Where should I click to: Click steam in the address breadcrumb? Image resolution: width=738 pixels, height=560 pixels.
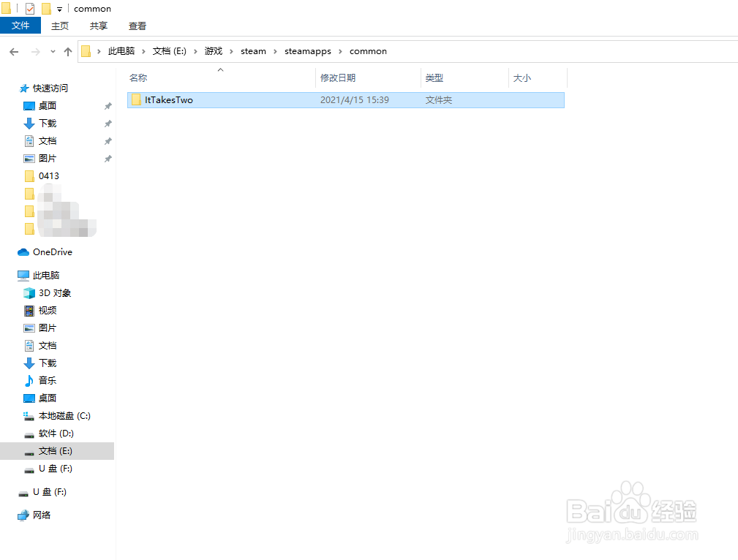pyautogui.click(x=253, y=51)
